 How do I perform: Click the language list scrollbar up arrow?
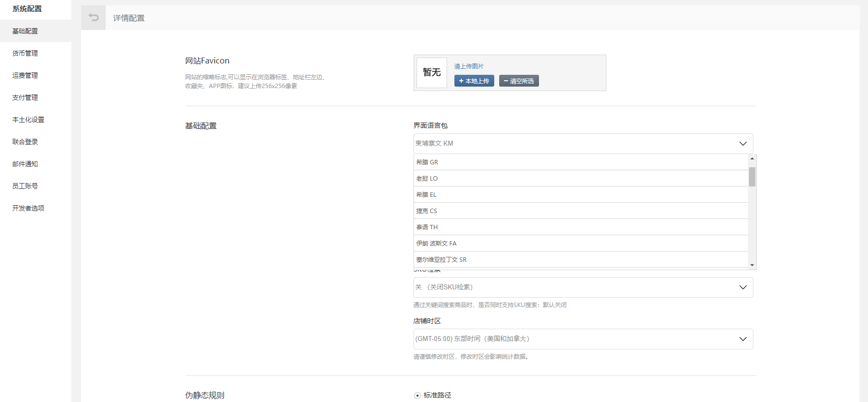pyautogui.click(x=752, y=158)
